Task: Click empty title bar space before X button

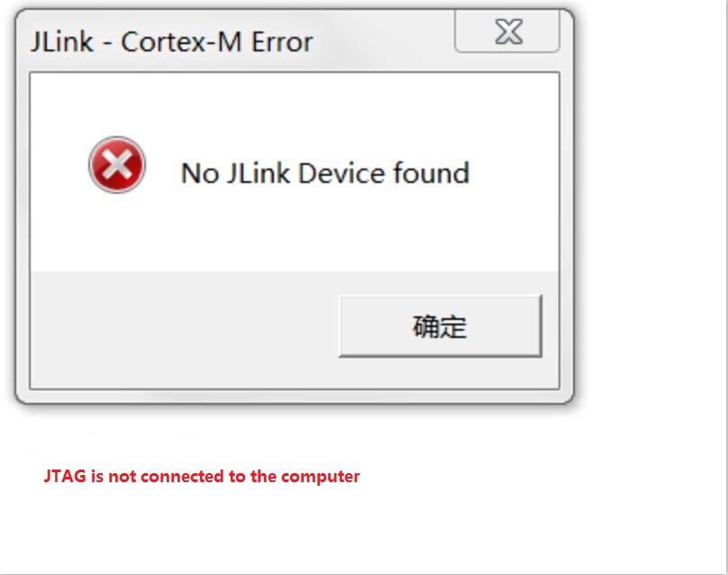Action: pos(384,41)
